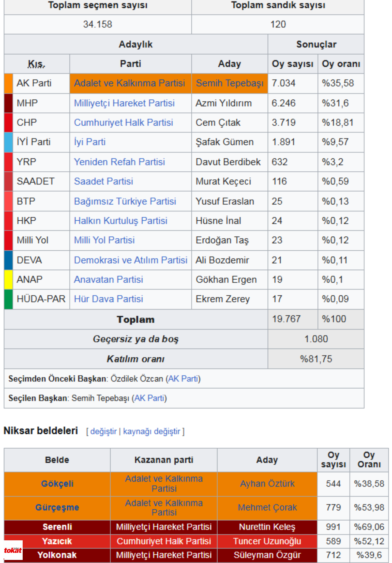This screenshot has width=392, height=563.
Task: Click the değiştir edit link
Action: (x=104, y=431)
